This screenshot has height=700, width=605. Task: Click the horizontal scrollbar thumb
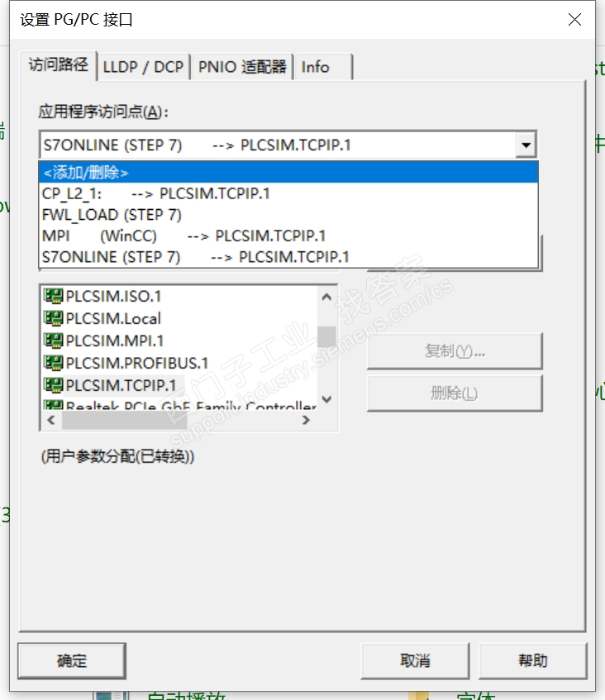[124, 420]
